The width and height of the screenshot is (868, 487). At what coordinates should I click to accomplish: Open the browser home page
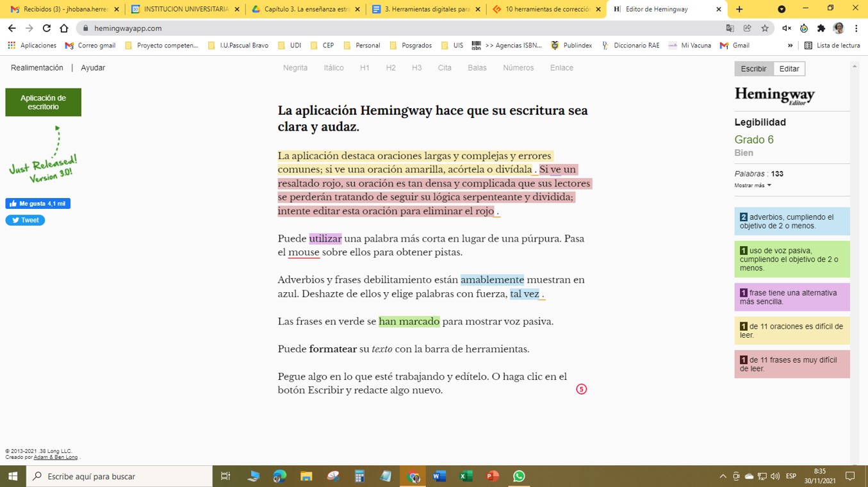pos(64,28)
